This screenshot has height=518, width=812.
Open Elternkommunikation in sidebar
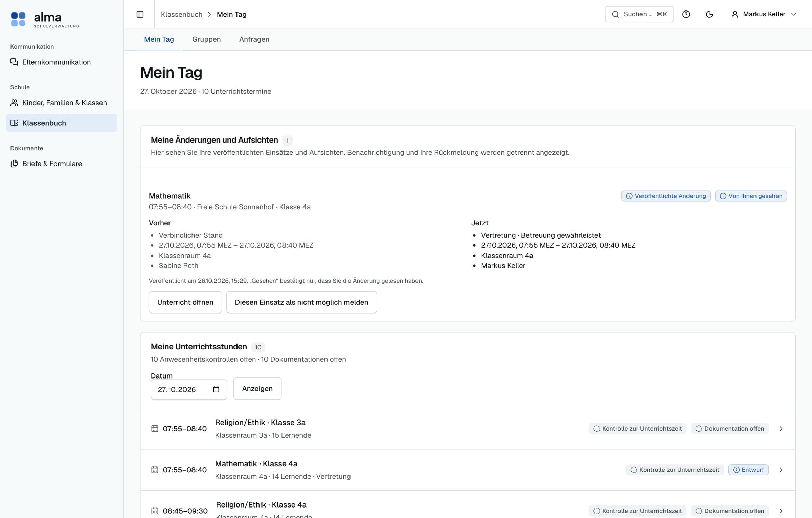[62, 62]
